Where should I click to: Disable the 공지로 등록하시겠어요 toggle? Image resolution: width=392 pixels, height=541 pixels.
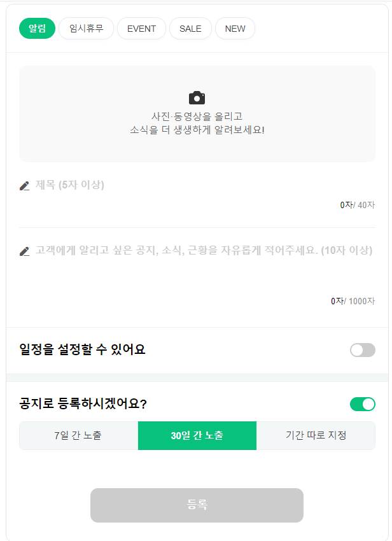363,404
